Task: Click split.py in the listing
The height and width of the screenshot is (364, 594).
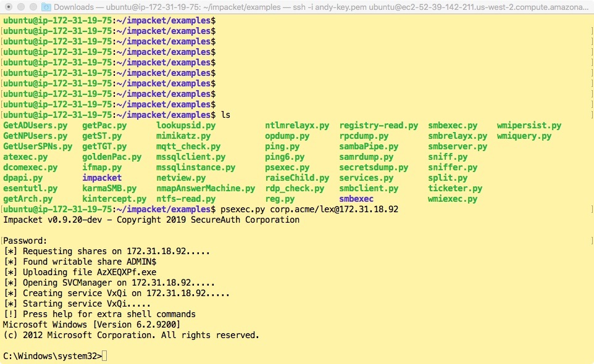Action: [x=448, y=178]
